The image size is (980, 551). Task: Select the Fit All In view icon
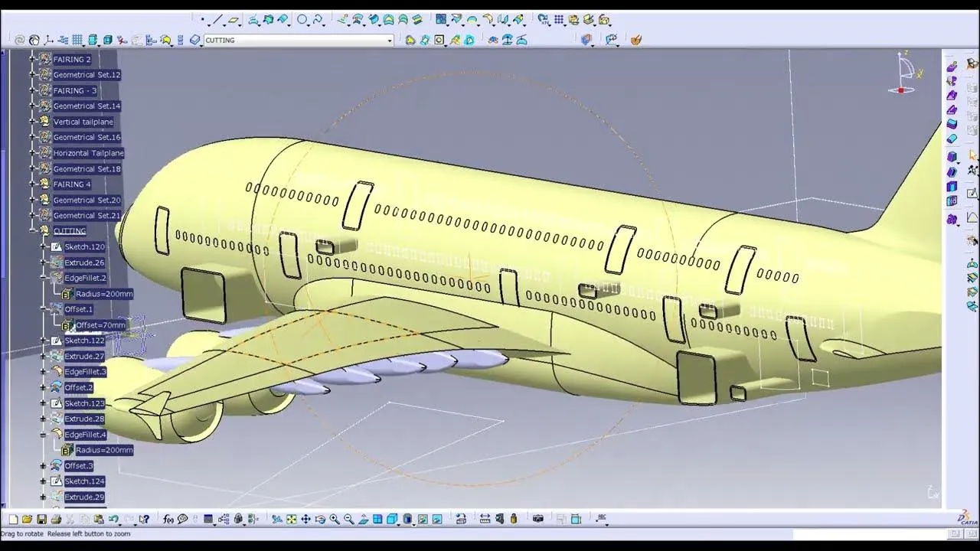pyautogui.click(x=291, y=519)
